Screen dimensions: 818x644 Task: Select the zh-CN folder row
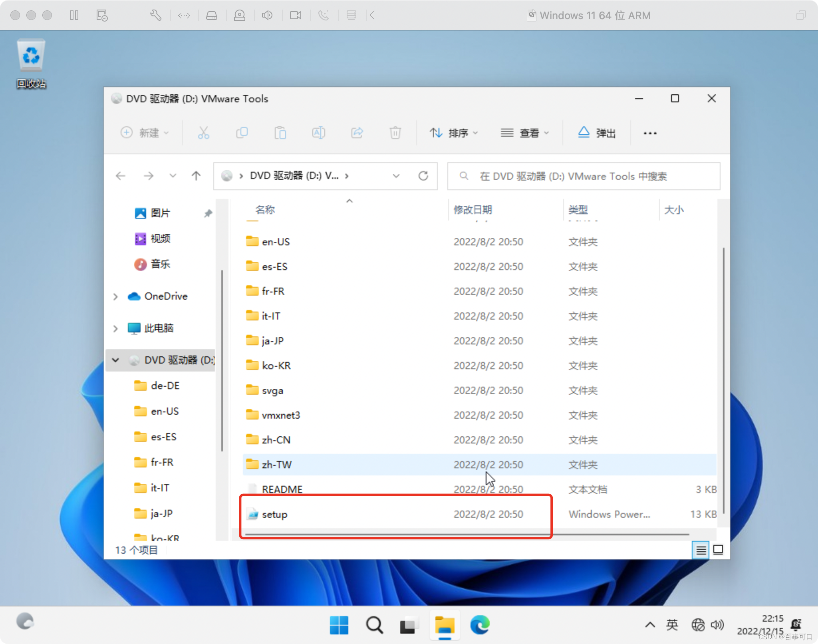click(479, 440)
